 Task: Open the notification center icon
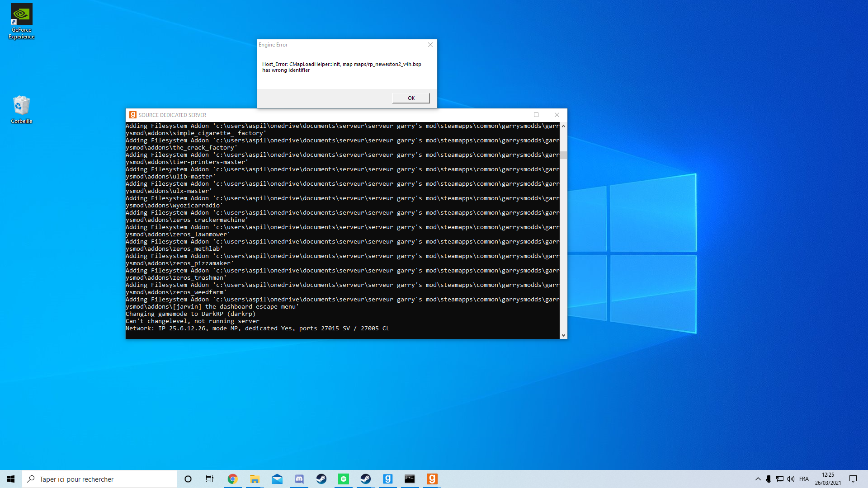coord(853,479)
